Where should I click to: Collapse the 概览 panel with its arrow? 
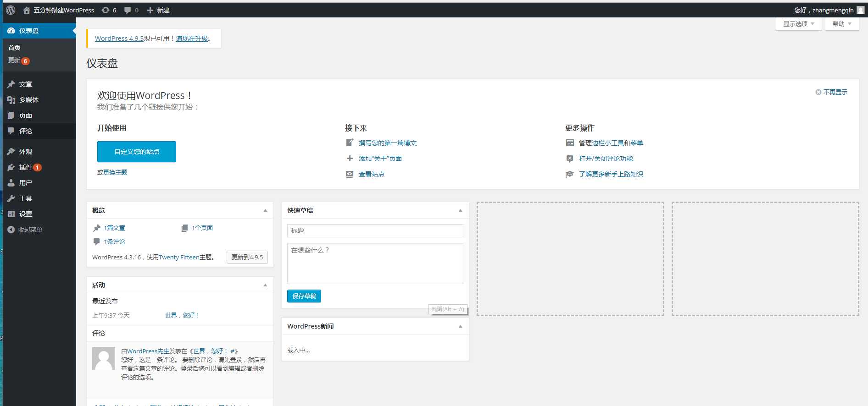pyautogui.click(x=265, y=210)
